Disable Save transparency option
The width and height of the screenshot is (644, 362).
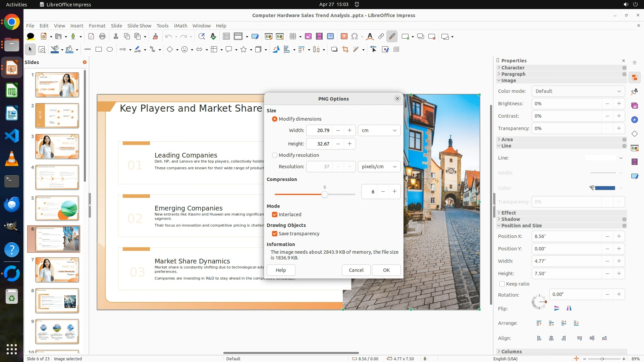point(275,234)
